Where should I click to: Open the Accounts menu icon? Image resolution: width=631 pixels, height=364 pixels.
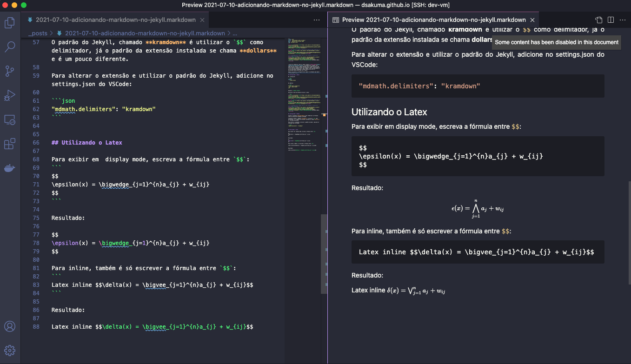[x=10, y=326]
